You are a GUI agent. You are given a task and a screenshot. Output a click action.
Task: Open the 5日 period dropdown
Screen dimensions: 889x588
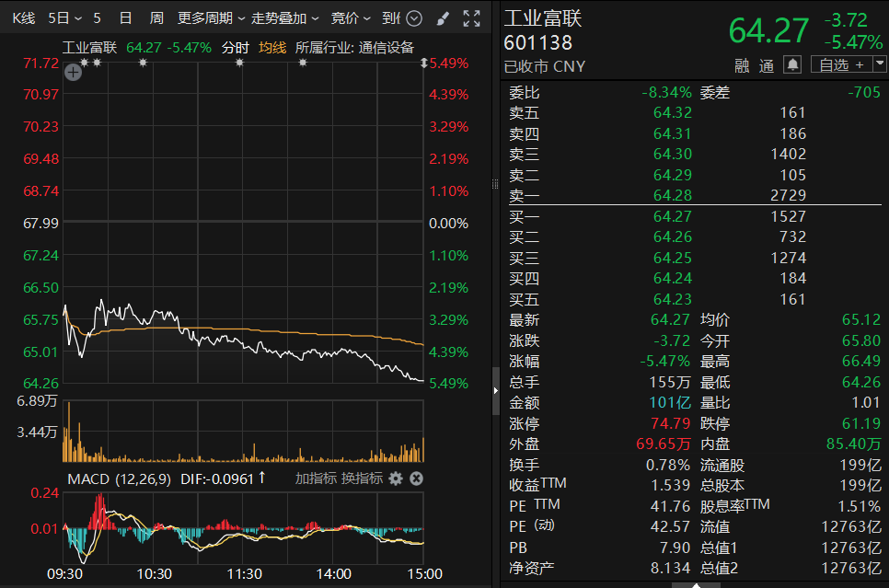(x=65, y=18)
